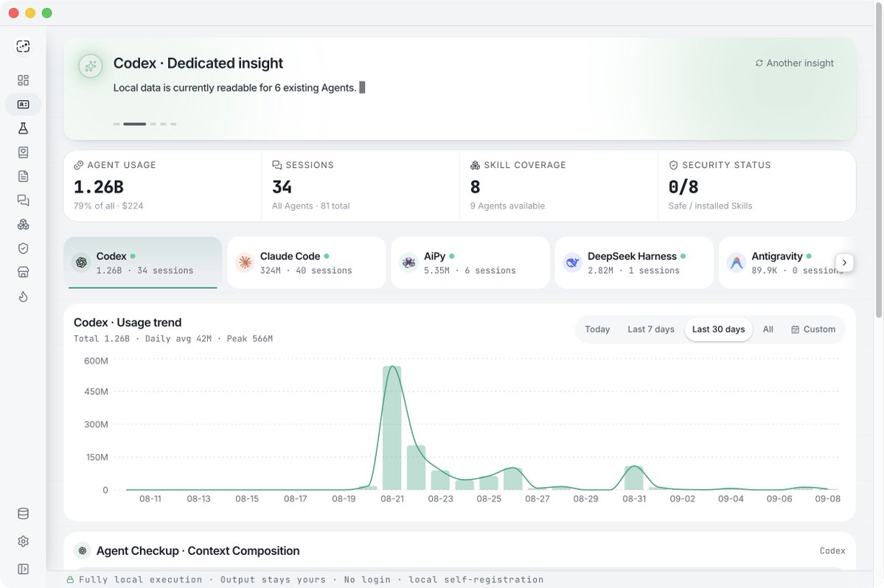Screen dimensions: 884x588
Task: Click the Agent Checkup Codex icon
Action: (x=83, y=551)
